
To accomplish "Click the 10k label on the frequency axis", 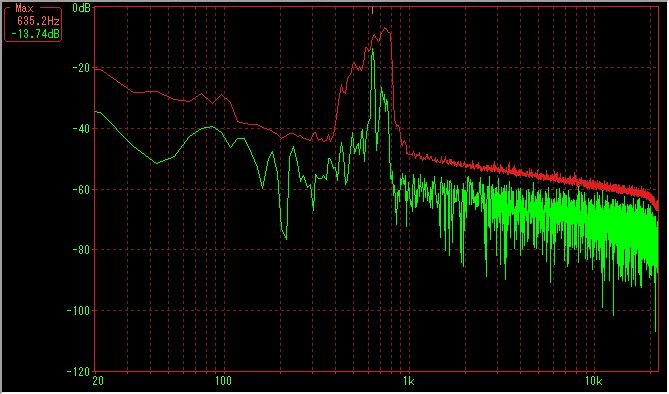I will (593, 381).
